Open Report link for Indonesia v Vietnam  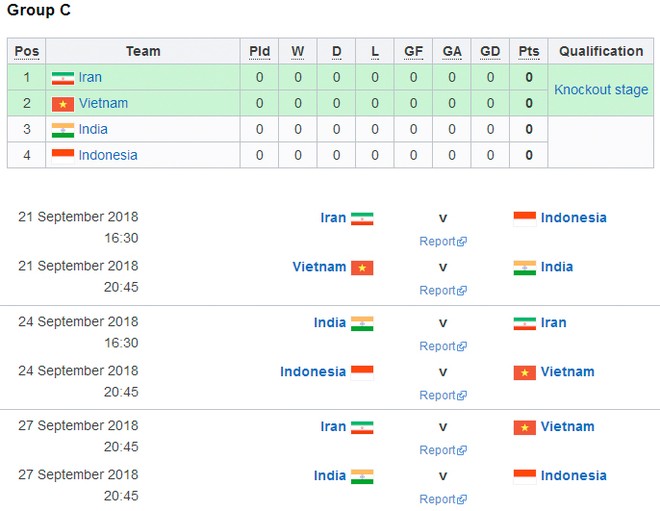point(443,395)
